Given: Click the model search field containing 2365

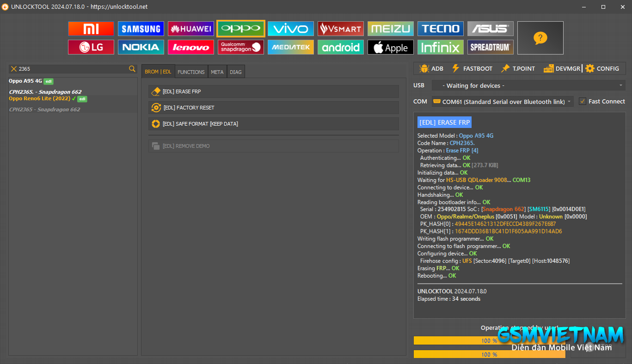Looking at the screenshot, I should pos(73,69).
